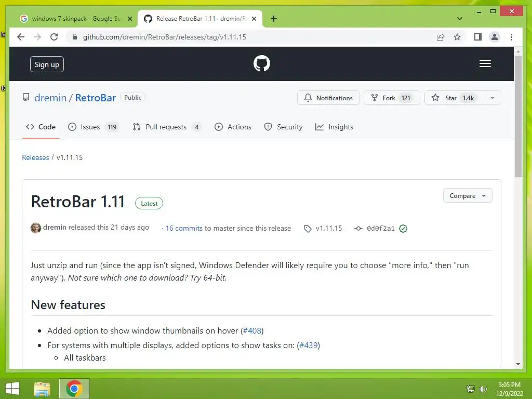Click the verified commit checkmark icon

(403, 229)
